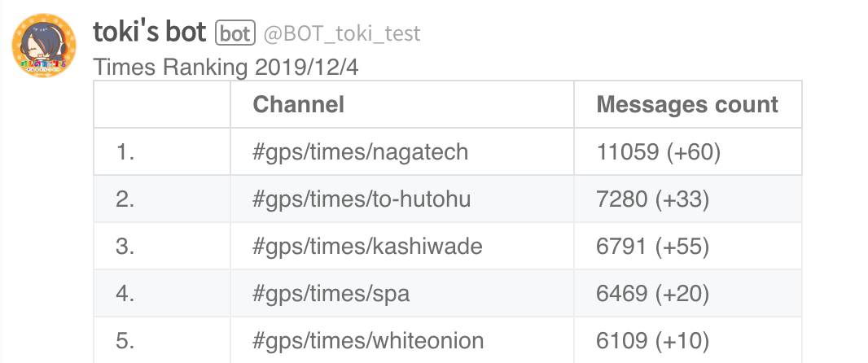Open channel #gps/times/whiteonion
Screen dimensions: 868x363
click(368, 341)
